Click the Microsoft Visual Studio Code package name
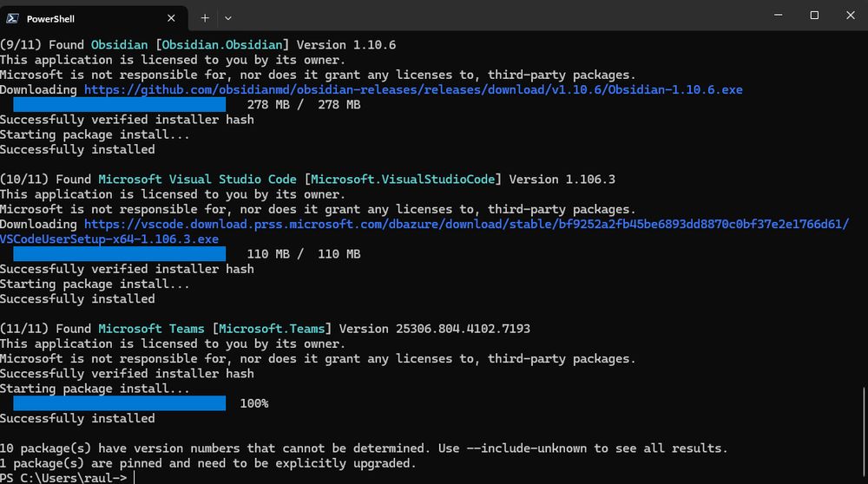 tap(198, 180)
